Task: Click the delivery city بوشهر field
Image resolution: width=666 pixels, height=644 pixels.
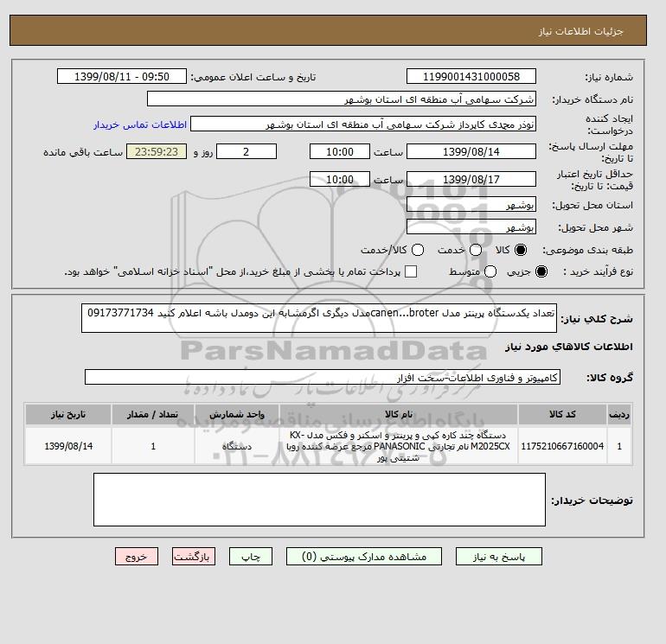Action: point(471,226)
